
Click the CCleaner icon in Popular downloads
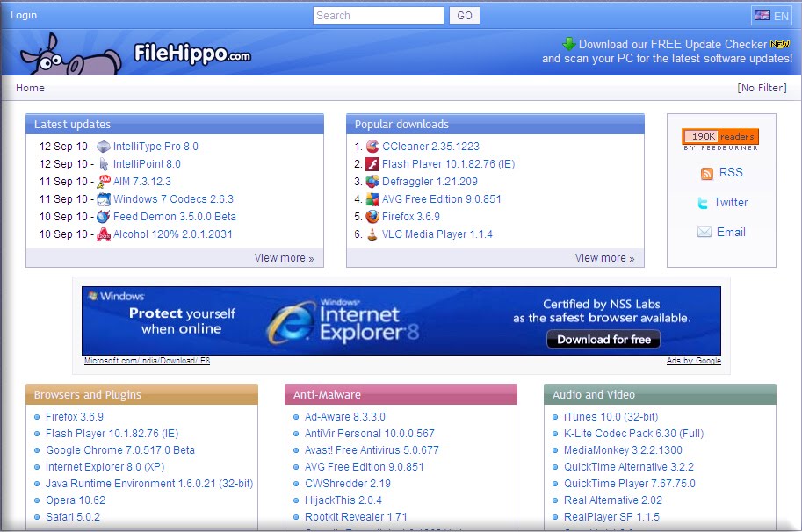pos(372,147)
